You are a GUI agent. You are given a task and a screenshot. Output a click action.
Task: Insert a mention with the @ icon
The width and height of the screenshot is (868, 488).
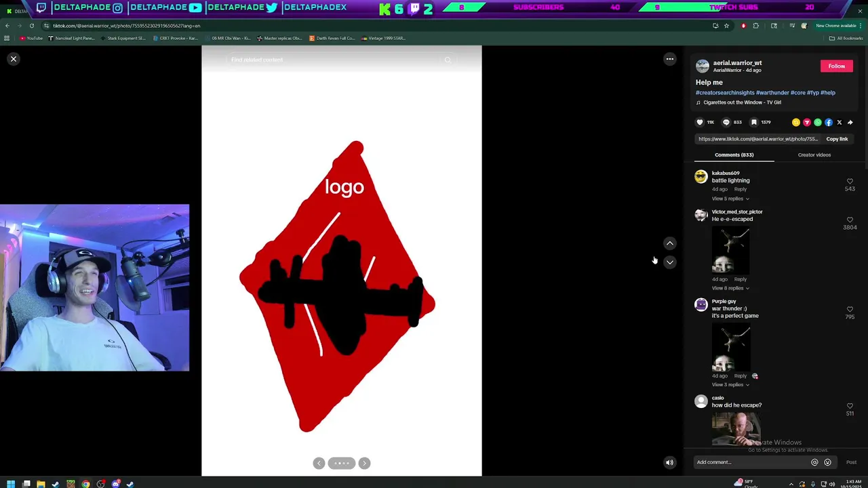(814, 462)
